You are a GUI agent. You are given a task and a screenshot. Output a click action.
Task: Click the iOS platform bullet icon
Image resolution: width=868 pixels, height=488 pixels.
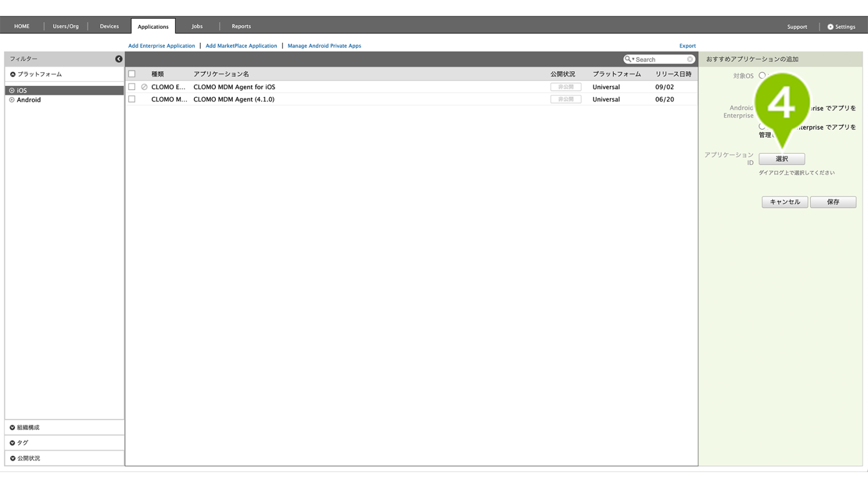coord(12,90)
